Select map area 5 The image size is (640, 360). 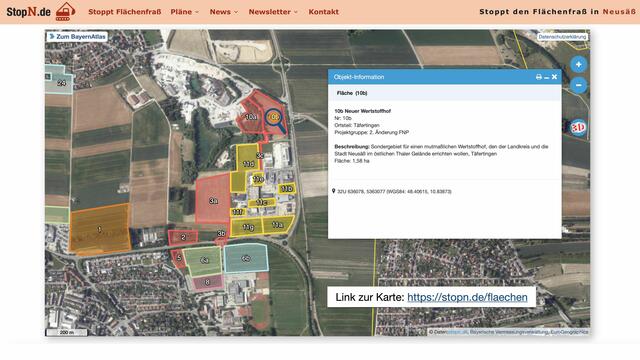coord(179,258)
